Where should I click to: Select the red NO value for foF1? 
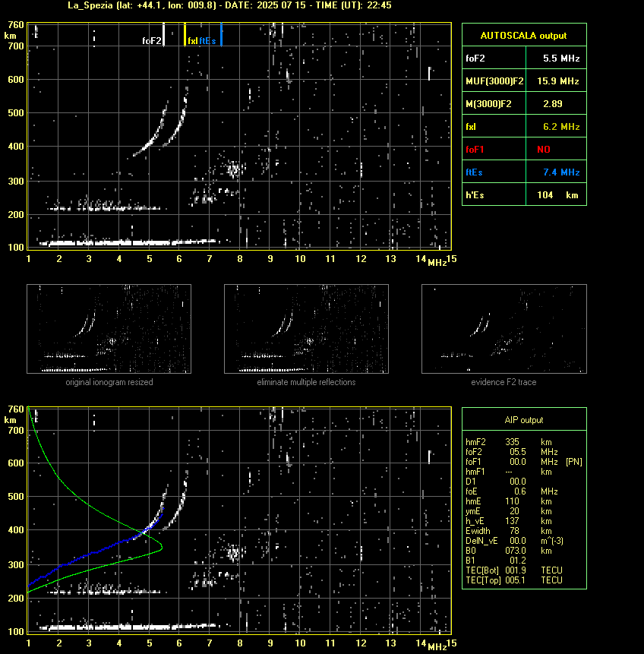coord(544,150)
